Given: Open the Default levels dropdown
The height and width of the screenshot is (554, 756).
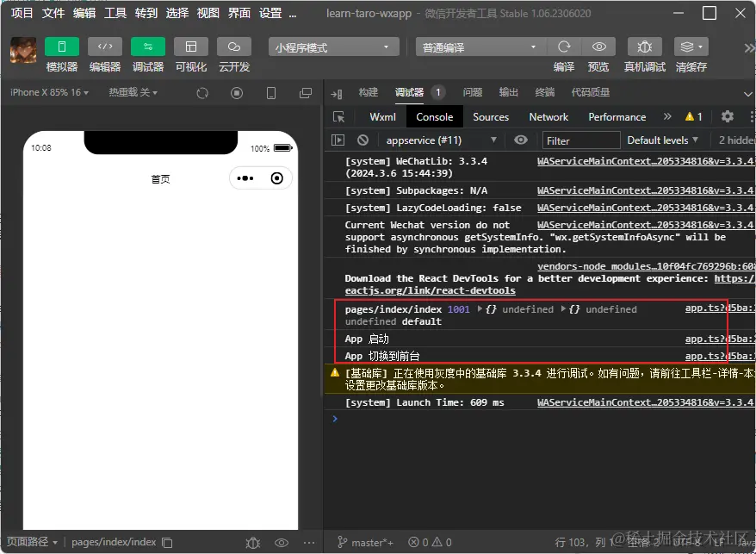Looking at the screenshot, I should (663, 140).
